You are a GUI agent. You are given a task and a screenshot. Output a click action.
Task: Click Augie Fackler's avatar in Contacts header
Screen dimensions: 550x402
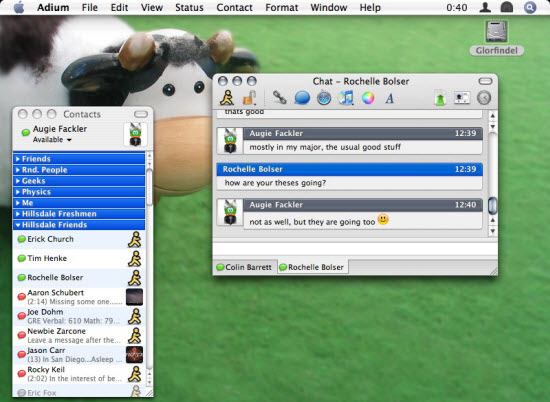point(135,134)
